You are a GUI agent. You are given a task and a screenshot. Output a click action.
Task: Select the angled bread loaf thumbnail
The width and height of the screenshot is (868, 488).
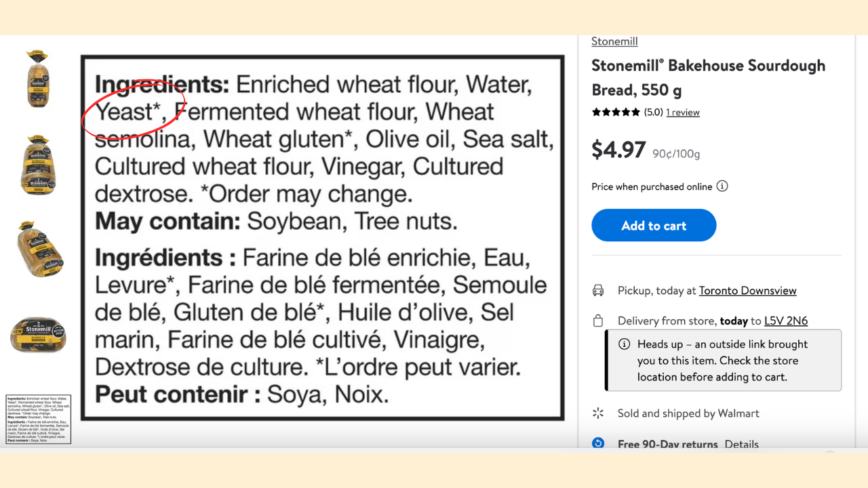pos(39,249)
